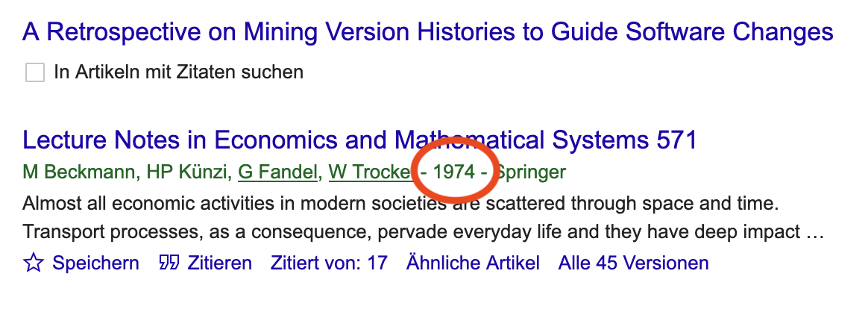The height and width of the screenshot is (312, 868).
Task: Click the circled publication year 1974
Action: click(x=453, y=172)
